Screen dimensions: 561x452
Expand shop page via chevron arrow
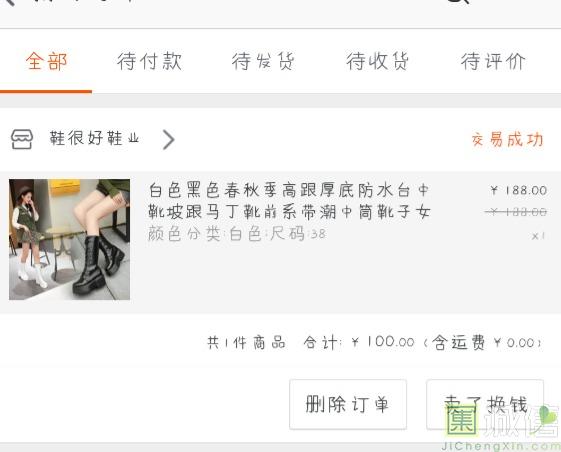pos(169,139)
